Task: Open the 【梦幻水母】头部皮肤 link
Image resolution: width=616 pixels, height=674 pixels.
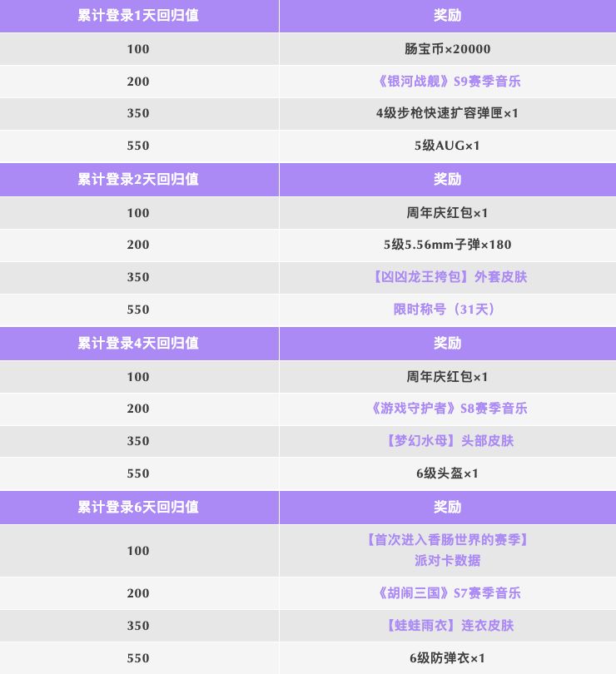Action: pos(447,441)
